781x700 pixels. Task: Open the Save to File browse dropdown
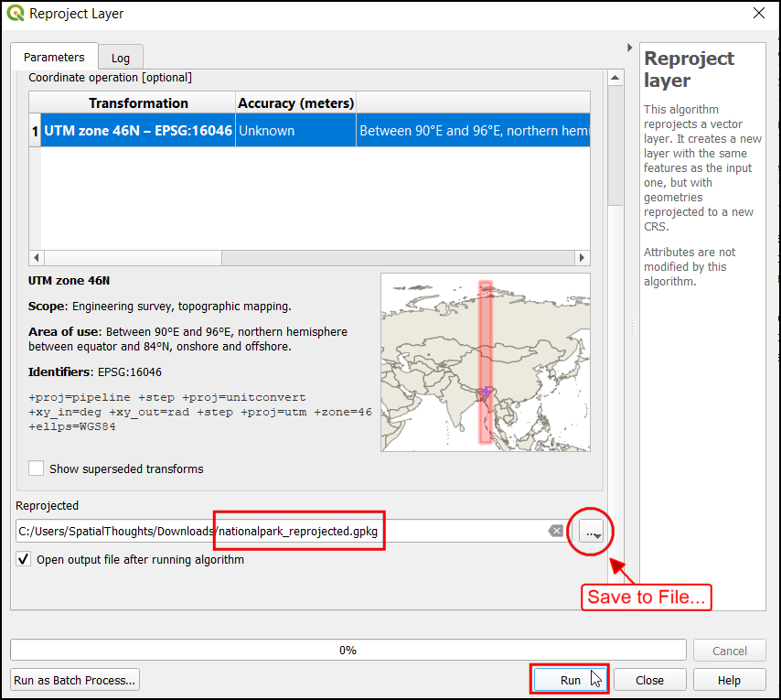pyautogui.click(x=591, y=532)
